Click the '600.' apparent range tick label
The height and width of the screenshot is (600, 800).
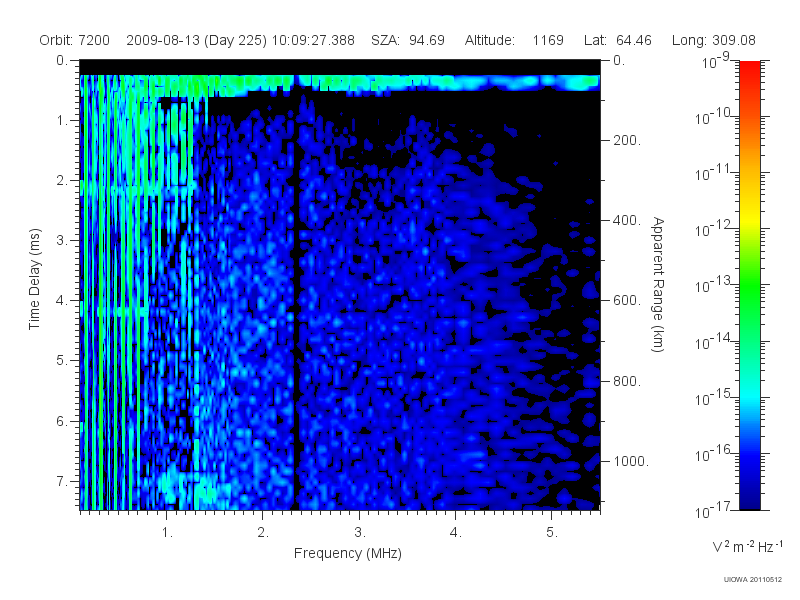627,301
